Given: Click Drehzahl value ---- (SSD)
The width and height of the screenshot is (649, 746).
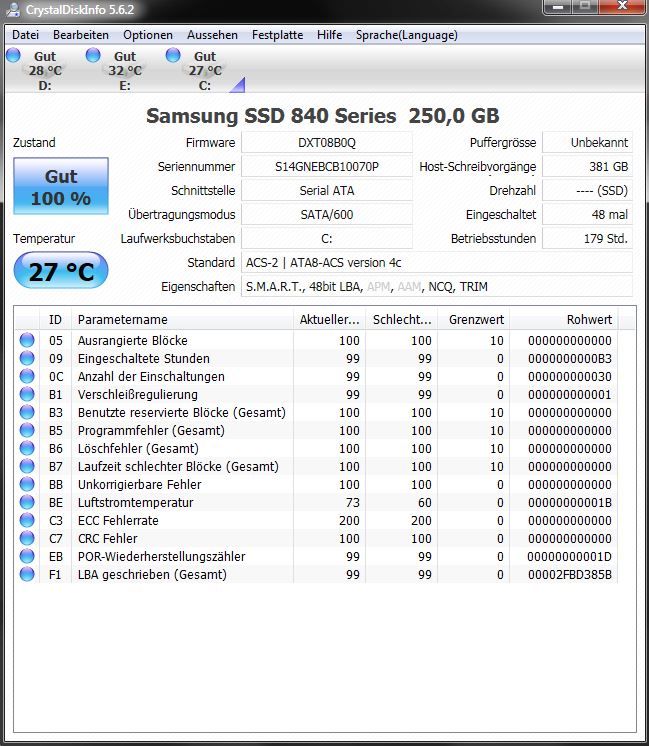Looking at the screenshot, I should pyautogui.click(x=588, y=190).
